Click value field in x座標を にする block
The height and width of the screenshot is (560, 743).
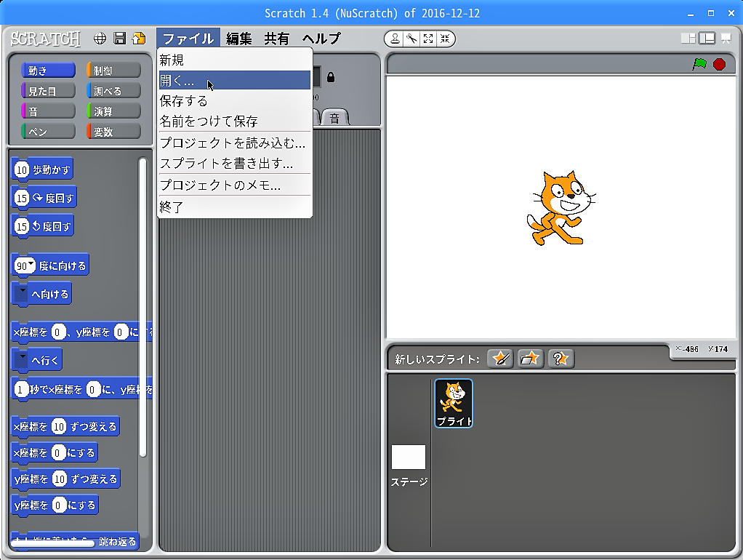(x=57, y=453)
